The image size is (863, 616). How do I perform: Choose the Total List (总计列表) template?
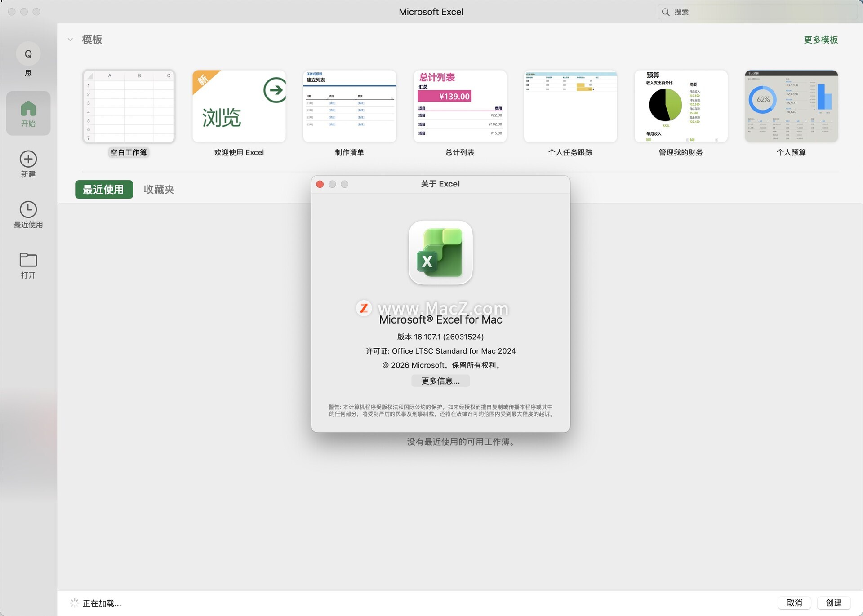[459, 106]
